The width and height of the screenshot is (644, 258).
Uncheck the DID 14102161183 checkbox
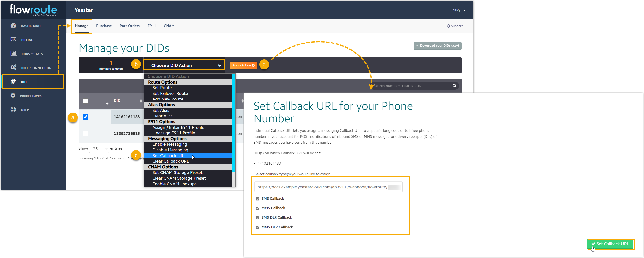[x=85, y=117]
